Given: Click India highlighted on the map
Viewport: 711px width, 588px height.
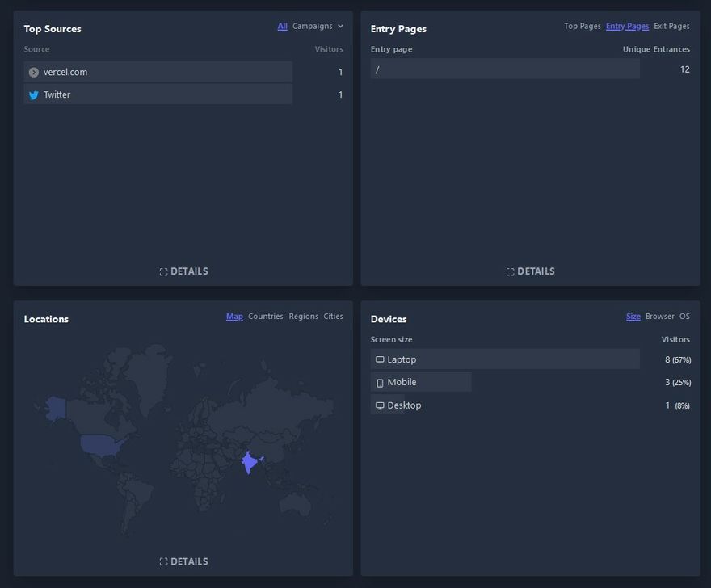Looking at the screenshot, I should click(250, 463).
